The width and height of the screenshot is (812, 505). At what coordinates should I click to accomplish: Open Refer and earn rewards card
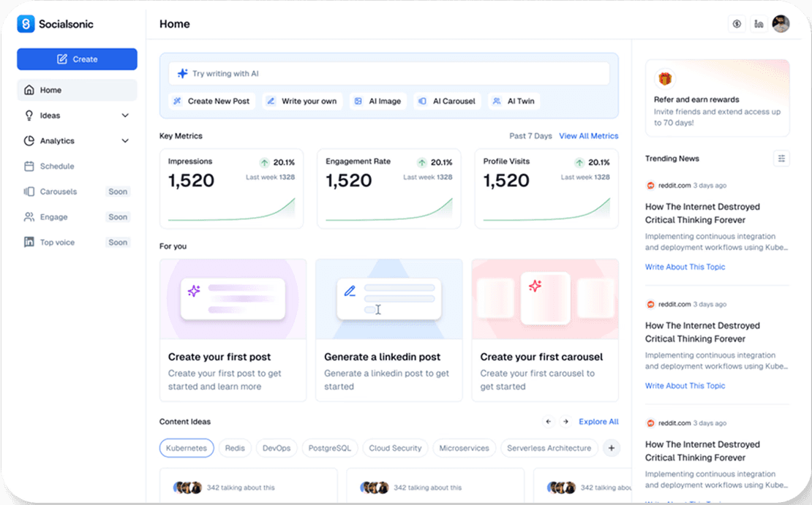pos(717,98)
